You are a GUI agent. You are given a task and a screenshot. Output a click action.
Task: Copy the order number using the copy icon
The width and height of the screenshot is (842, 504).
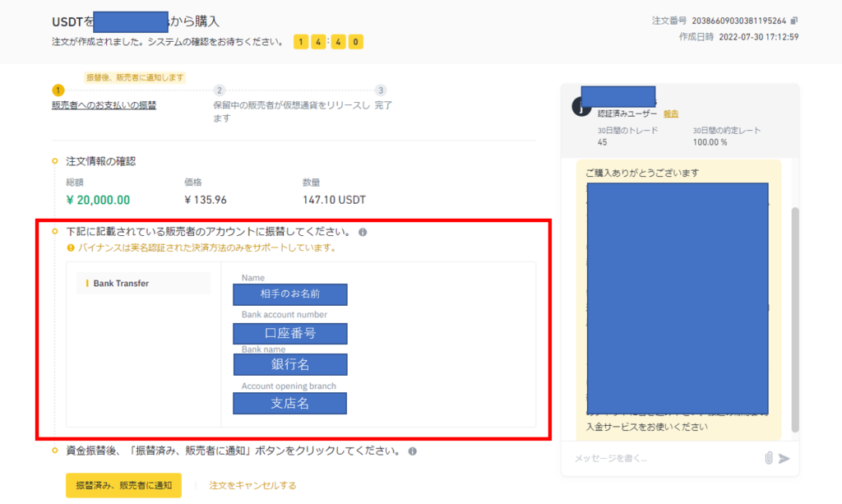coord(794,21)
